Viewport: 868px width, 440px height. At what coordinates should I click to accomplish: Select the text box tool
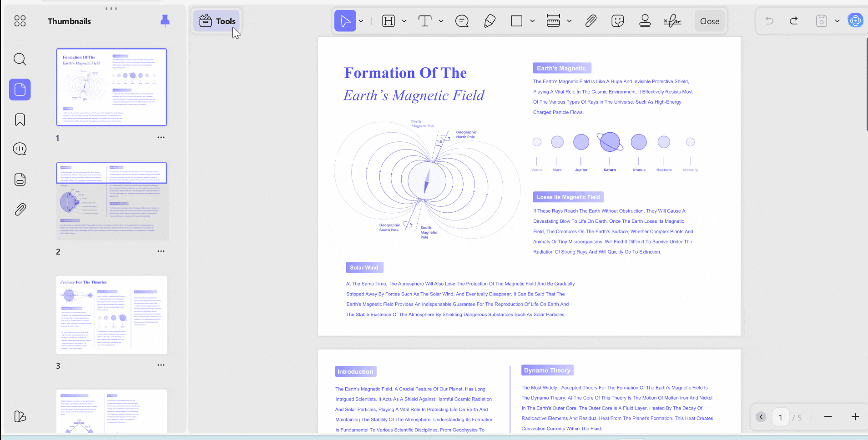tap(425, 21)
